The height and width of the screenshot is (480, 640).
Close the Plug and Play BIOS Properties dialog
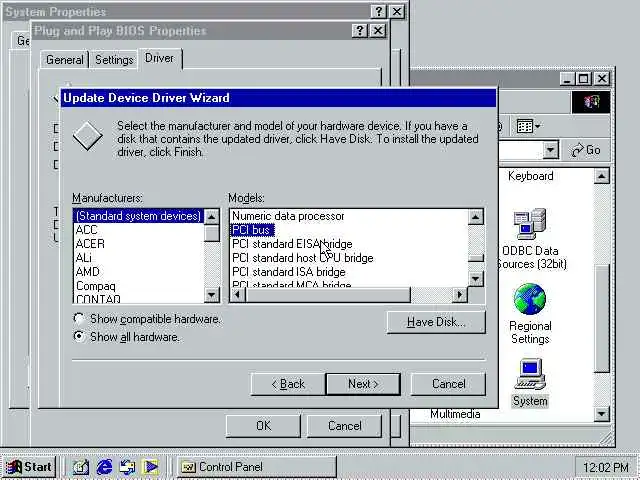click(378, 30)
